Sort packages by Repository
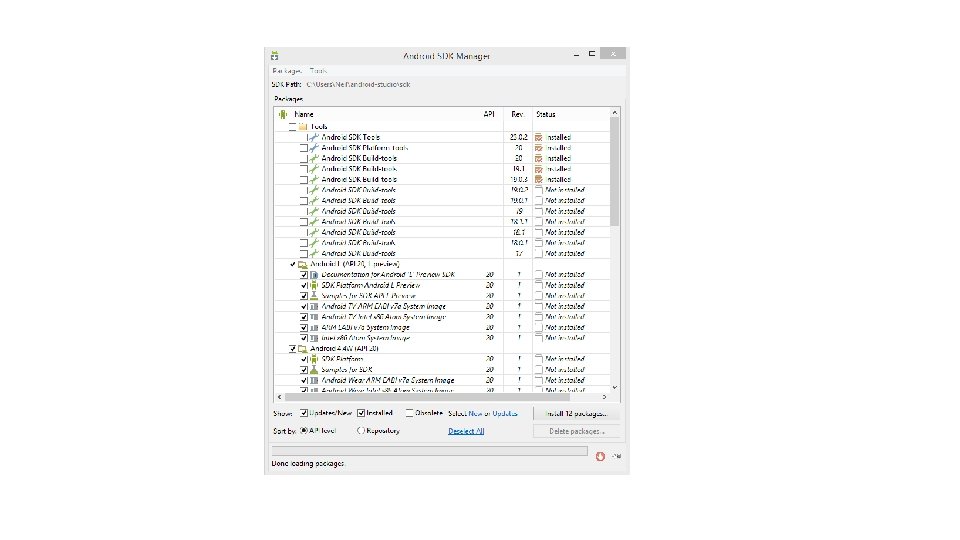This screenshot has width=960, height=540. tap(361, 431)
